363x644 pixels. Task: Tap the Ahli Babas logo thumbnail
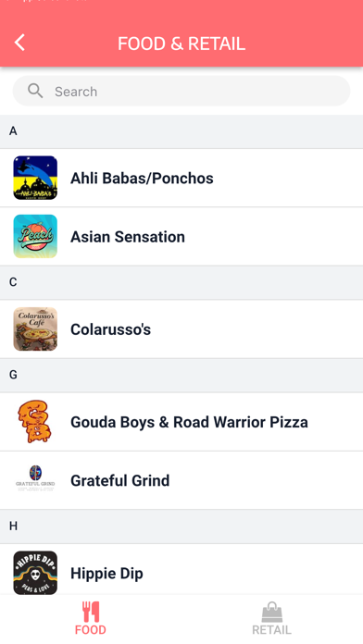tap(35, 178)
